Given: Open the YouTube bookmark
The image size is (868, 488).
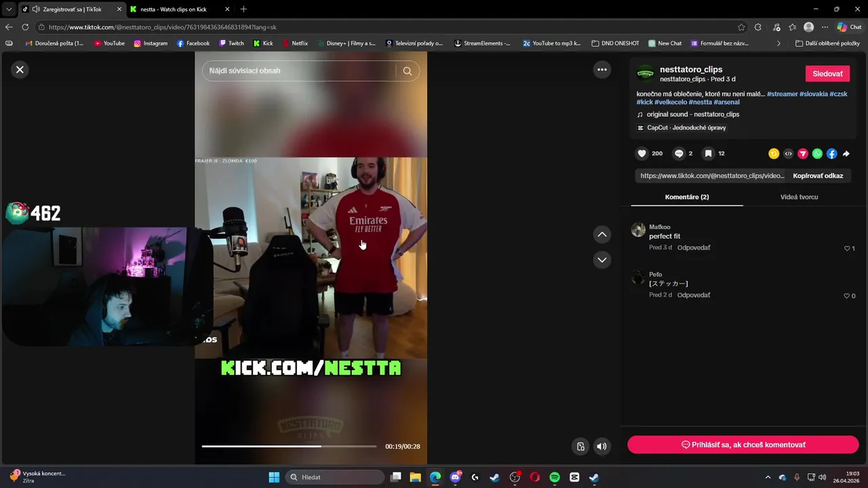Looking at the screenshot, I should pos(109,43).
